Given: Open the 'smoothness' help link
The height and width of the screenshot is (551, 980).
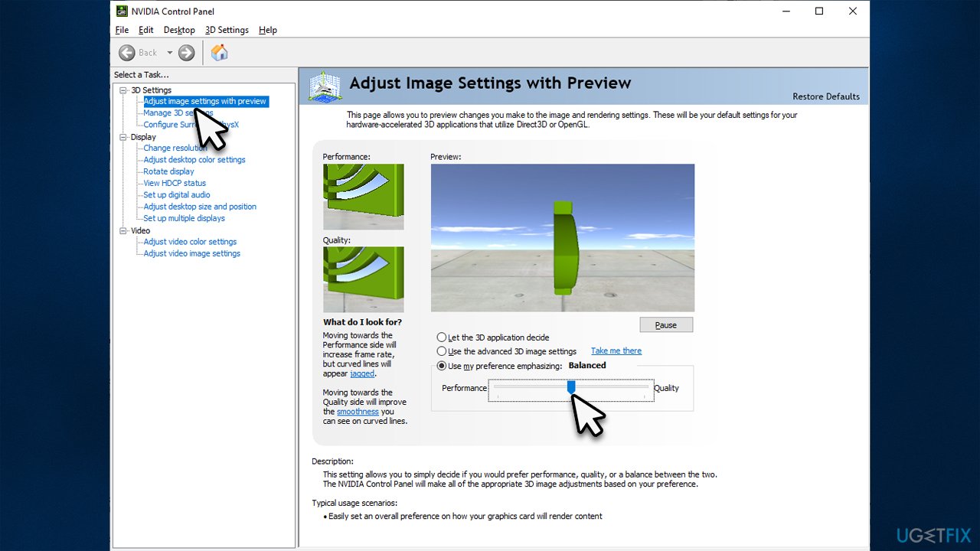Looking at the screenshot, I should click(x=358, y=412).
